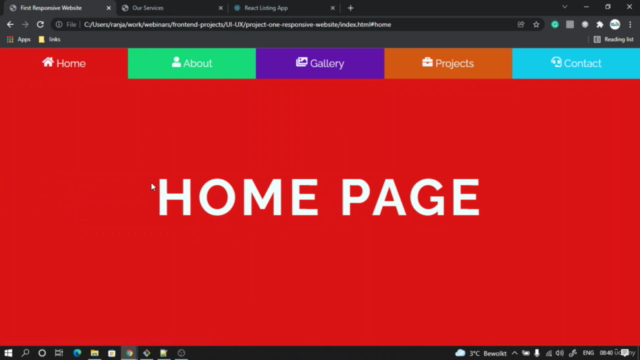640x360 pixels.
Task: Open the Gallery nav link
Action: click(320, 63)
